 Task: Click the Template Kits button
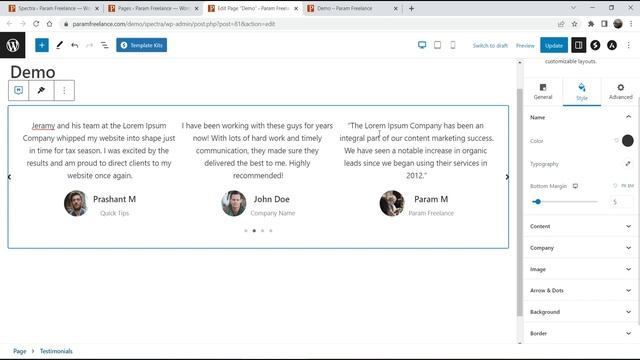pyautogui.click(x=141, y=45)
